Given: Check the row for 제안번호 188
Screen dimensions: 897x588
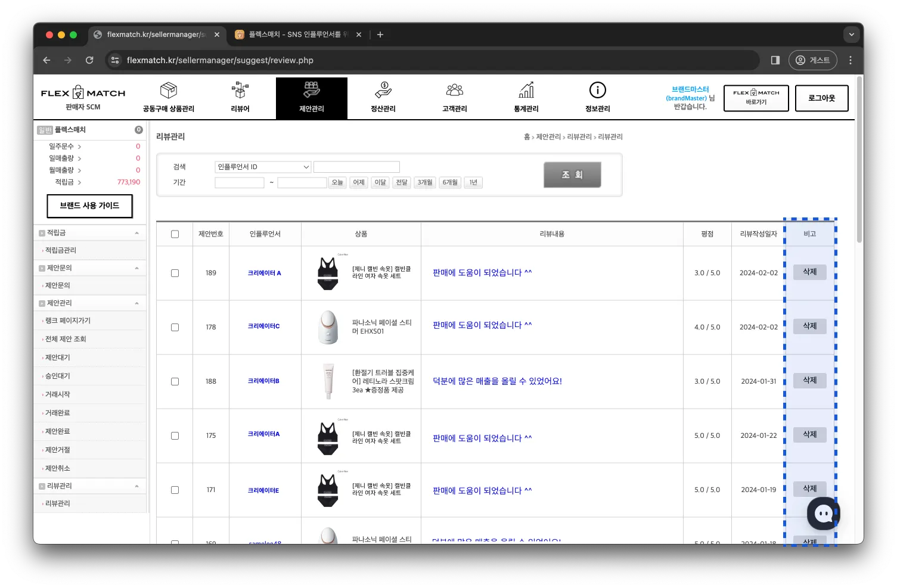Looking at the screenshot, I should tap(175, 381).
